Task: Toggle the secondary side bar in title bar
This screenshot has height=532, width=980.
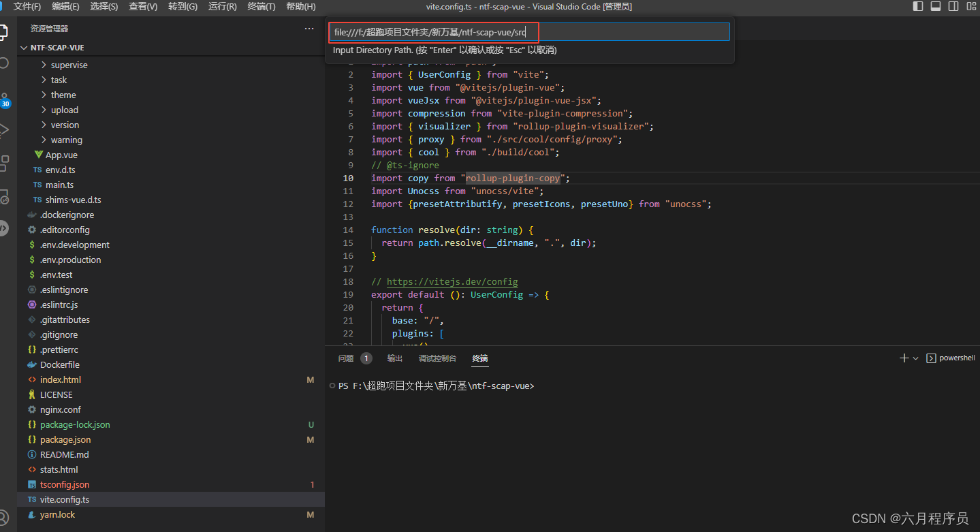Action: coord(953,7)
